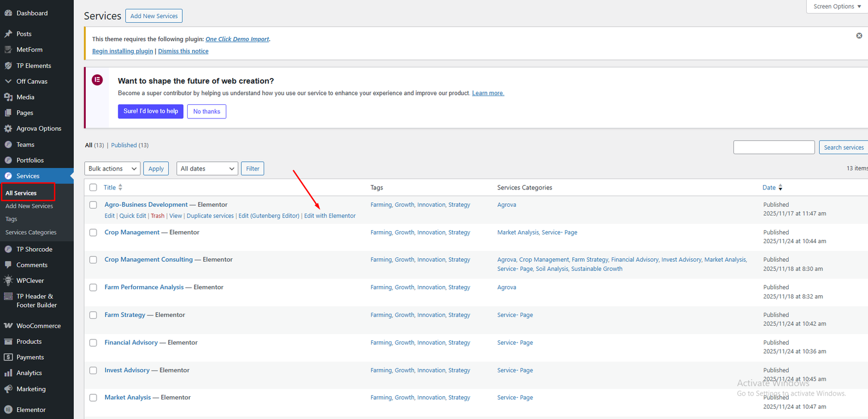Click the Comments bubble icon
The height and width of the screenshot is (419, 868).
pos(8,265)
